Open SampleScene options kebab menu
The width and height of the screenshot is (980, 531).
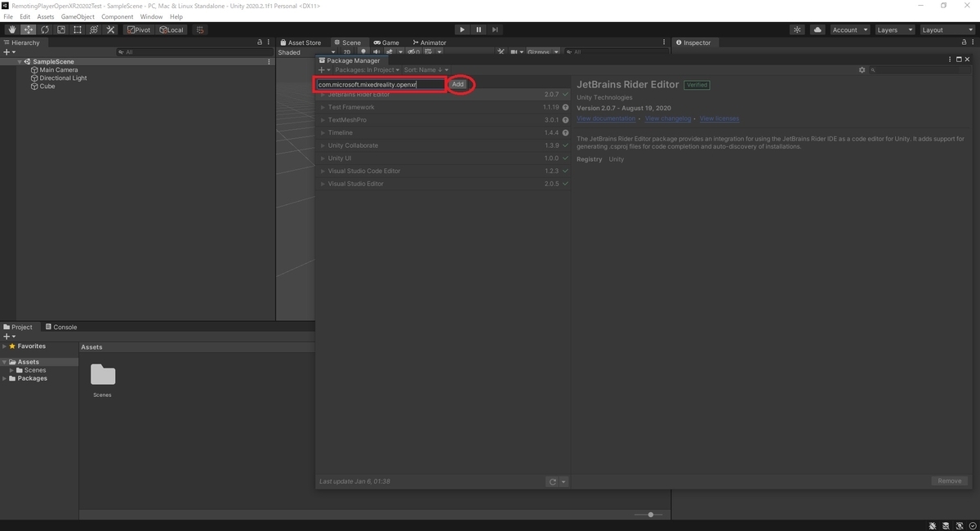(269, 62)
